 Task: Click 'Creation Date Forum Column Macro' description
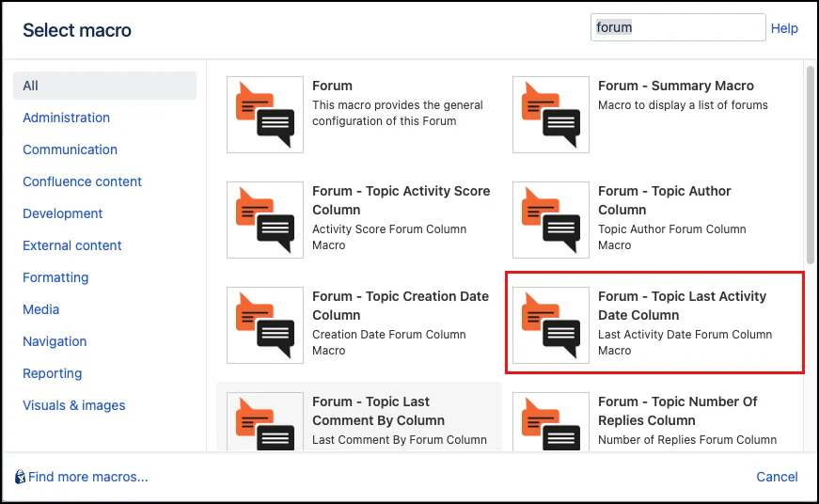[x=389, y=342]
